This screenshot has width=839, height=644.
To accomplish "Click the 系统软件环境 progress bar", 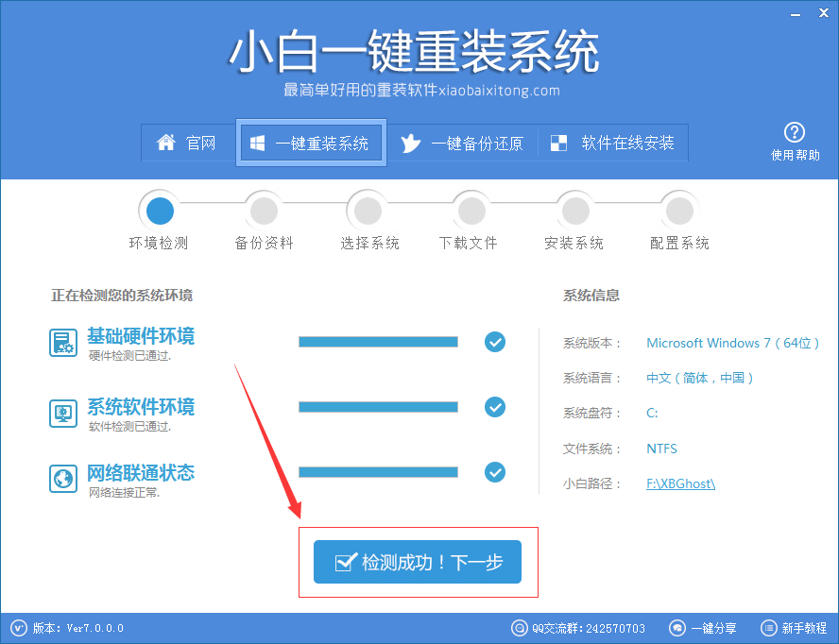I will click(x=378, y=407).
